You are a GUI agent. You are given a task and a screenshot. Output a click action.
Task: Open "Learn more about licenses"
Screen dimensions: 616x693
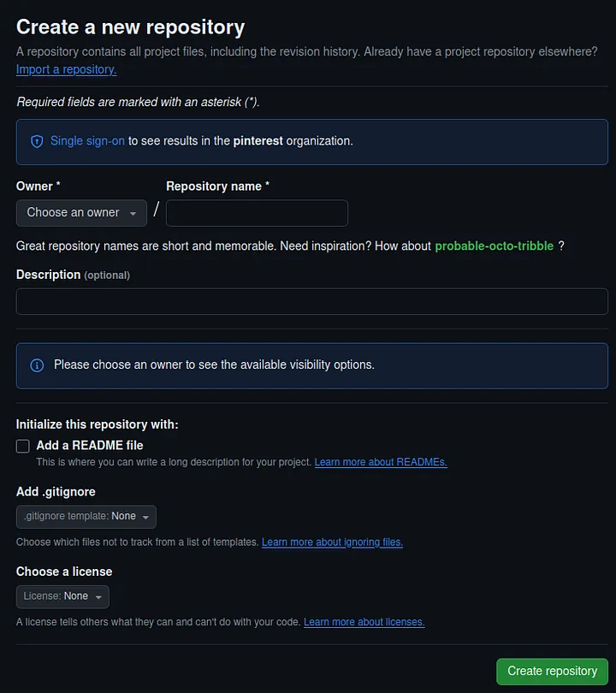tap(364, 622)
